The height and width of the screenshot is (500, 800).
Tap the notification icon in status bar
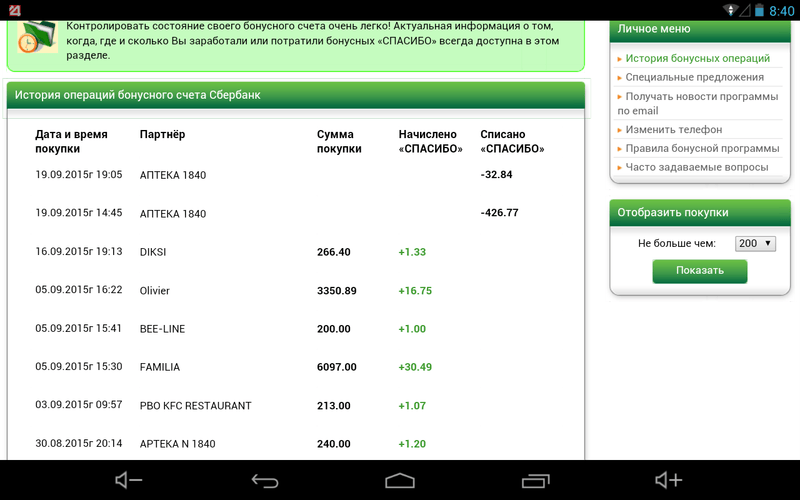[x=14, y=10]
